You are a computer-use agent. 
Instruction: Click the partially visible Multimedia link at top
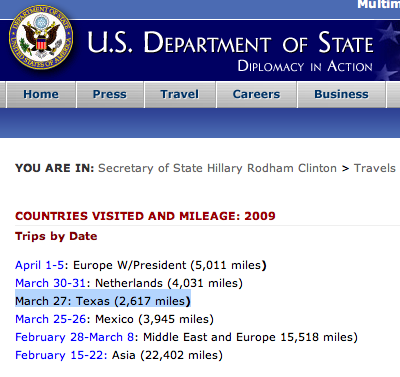click(378, 5)
